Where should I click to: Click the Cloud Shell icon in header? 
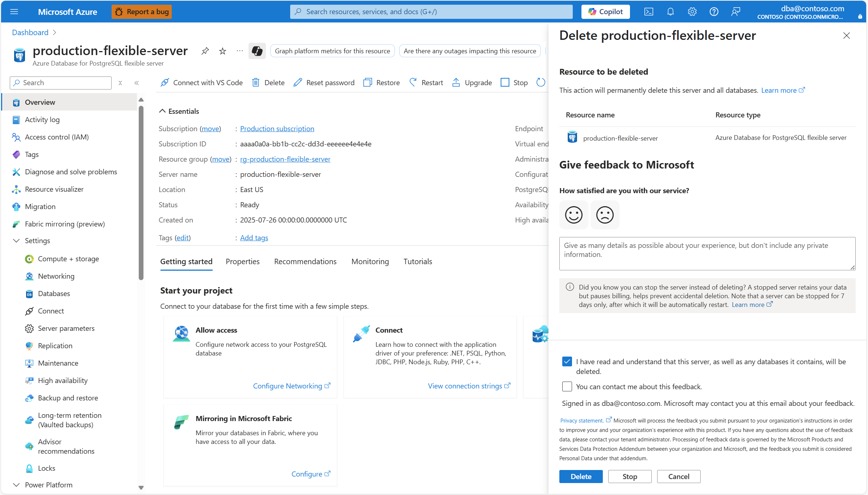[648, 12]
